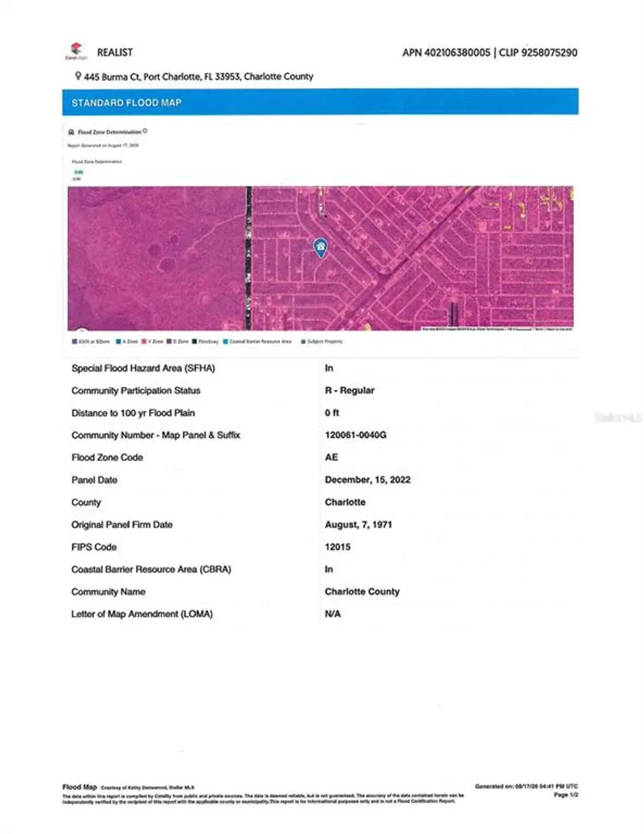The width and height of the screenshot is (644, 834).
Task: Click the Flood Map footer title
Action: [80, 787]
